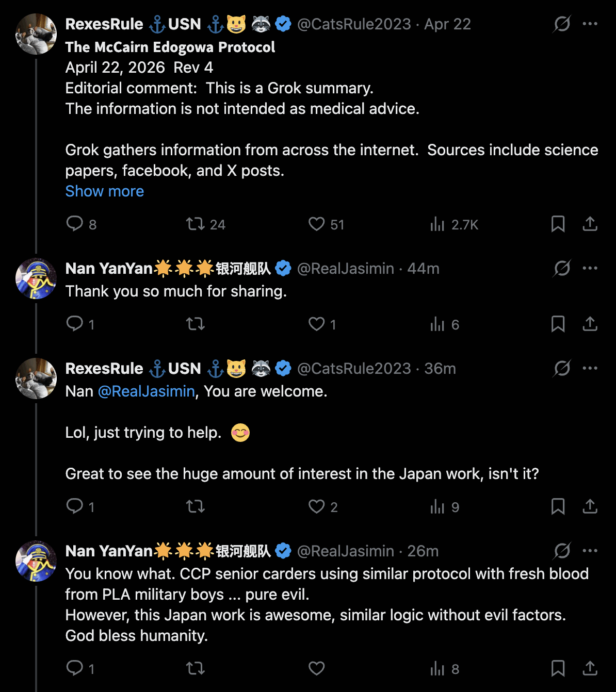Open Grok icon on Apr 22 post

point(562,24)
